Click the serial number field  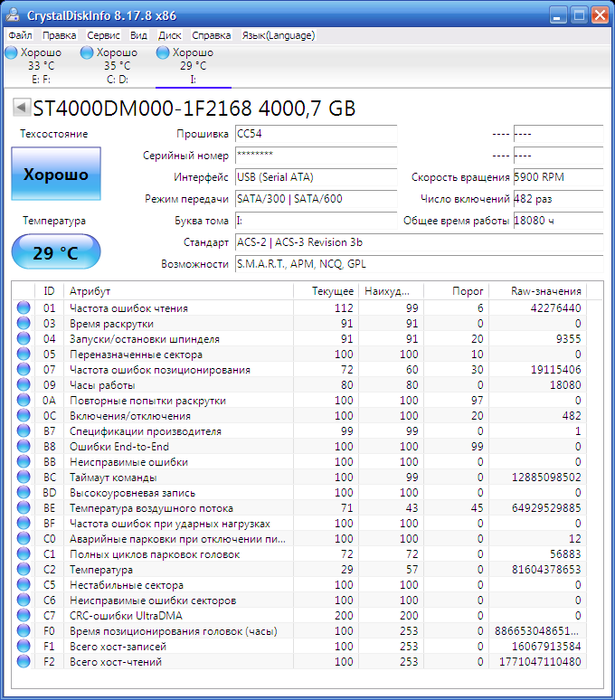(x=316, y=156)
